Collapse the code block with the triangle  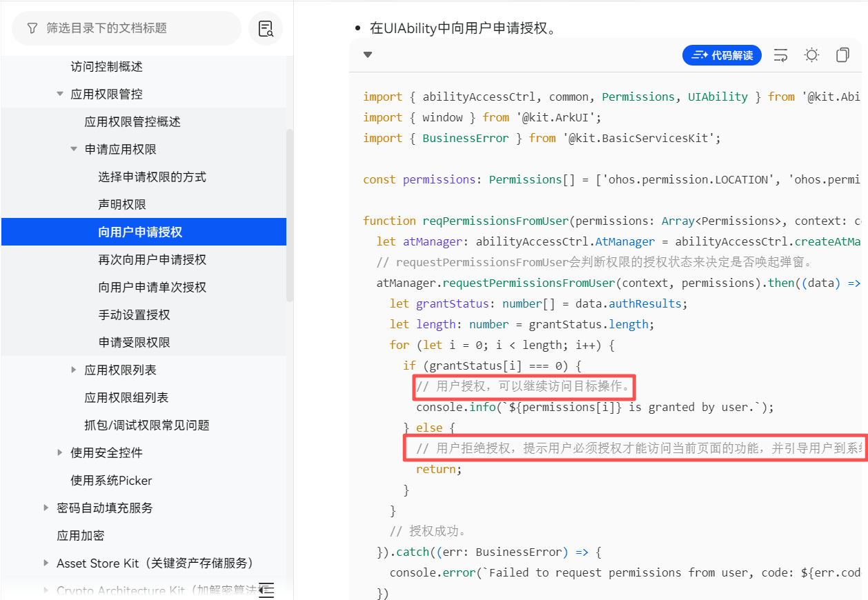click(x=368, y=55)
